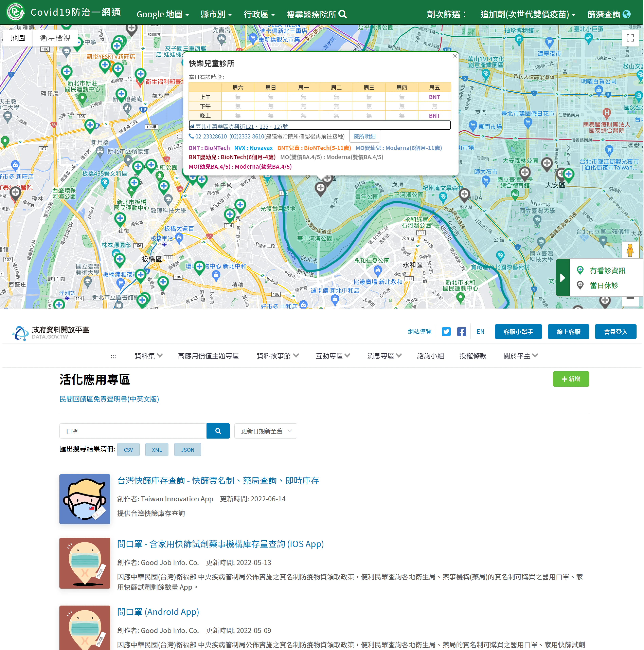Open the 問口罩 iOS App thumbnail
Viewport: 644px width, 650px height.
click(x=85, y=563)
